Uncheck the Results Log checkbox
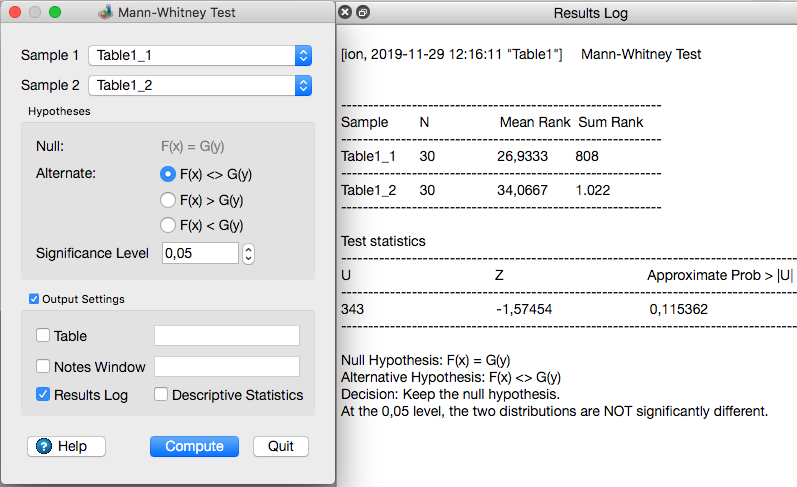This screenshot has width=797, height=487. click(43, 395)
